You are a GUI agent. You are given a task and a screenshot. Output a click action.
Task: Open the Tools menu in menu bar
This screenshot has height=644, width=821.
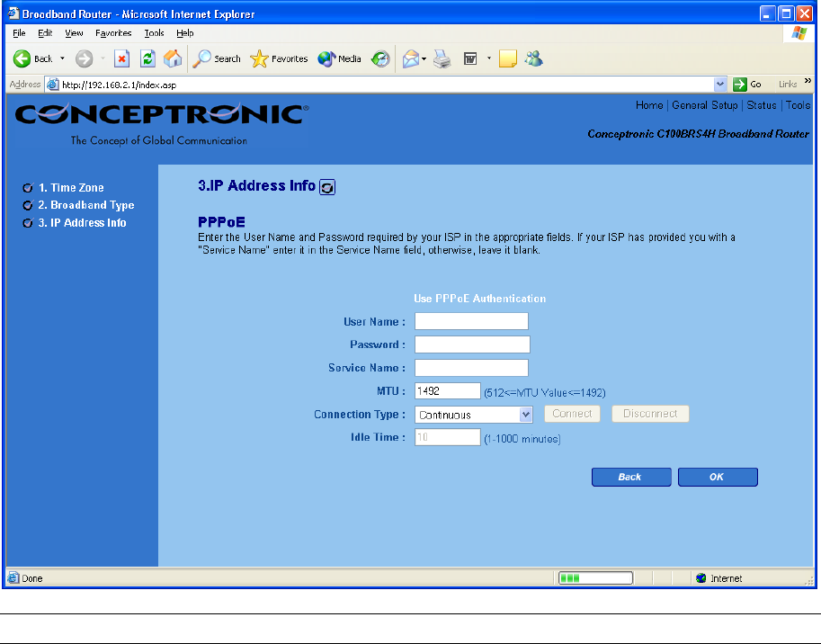pos(154,33)
